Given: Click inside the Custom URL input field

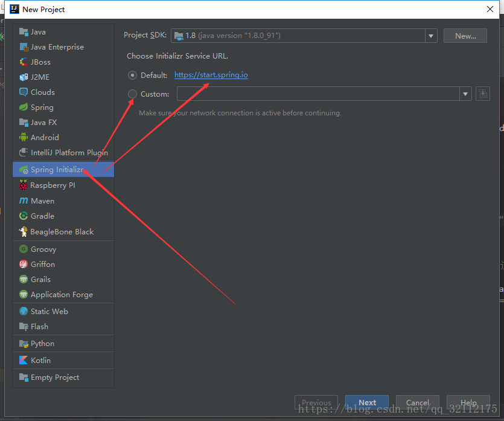Looking at the screenshot, I should click(318, 94).
